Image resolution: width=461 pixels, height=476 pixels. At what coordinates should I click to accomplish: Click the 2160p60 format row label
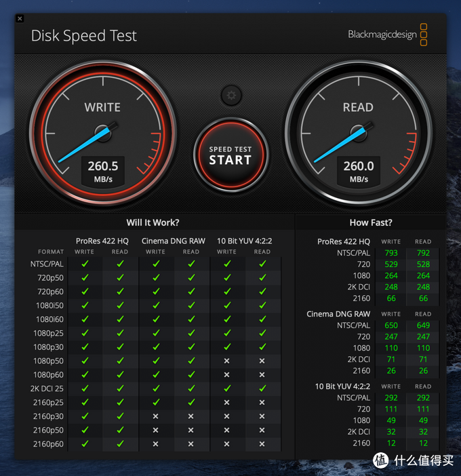49,444
